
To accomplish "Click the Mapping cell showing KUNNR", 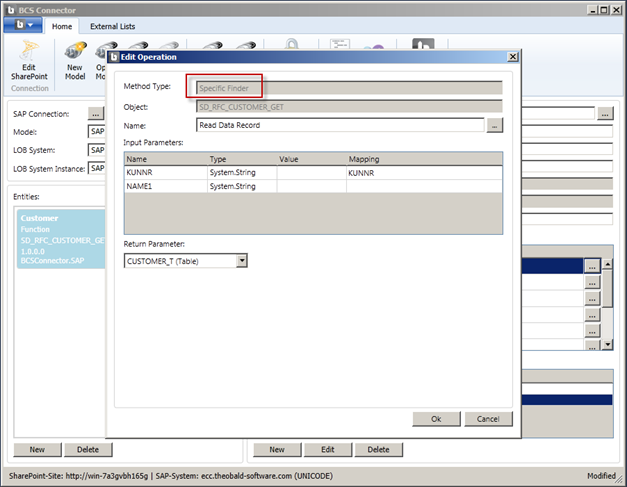I will tap(422, 172).
